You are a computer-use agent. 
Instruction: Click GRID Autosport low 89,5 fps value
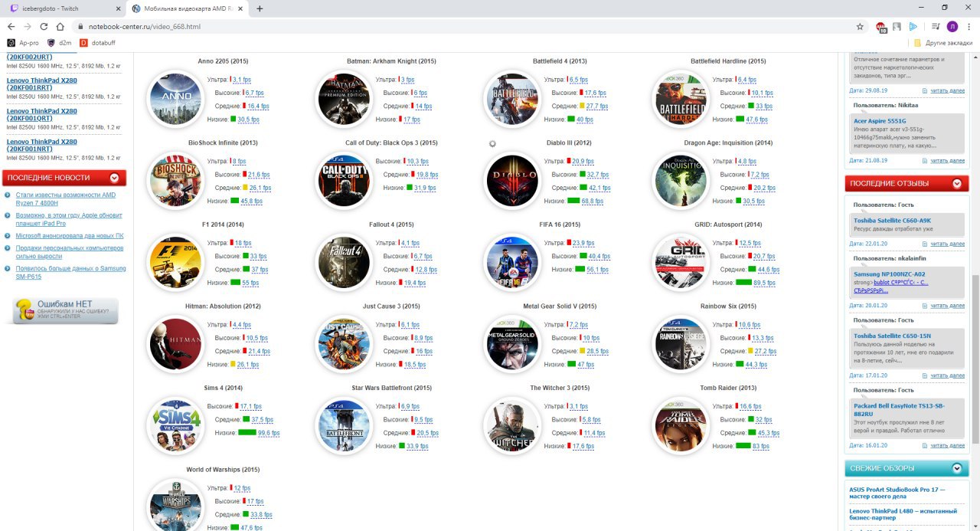coord(765,283)
